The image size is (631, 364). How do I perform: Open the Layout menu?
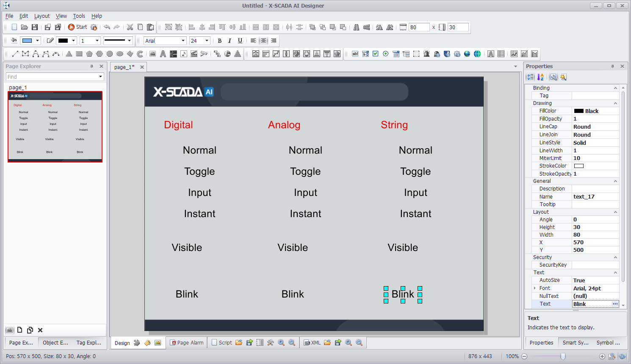pos(42,16)
